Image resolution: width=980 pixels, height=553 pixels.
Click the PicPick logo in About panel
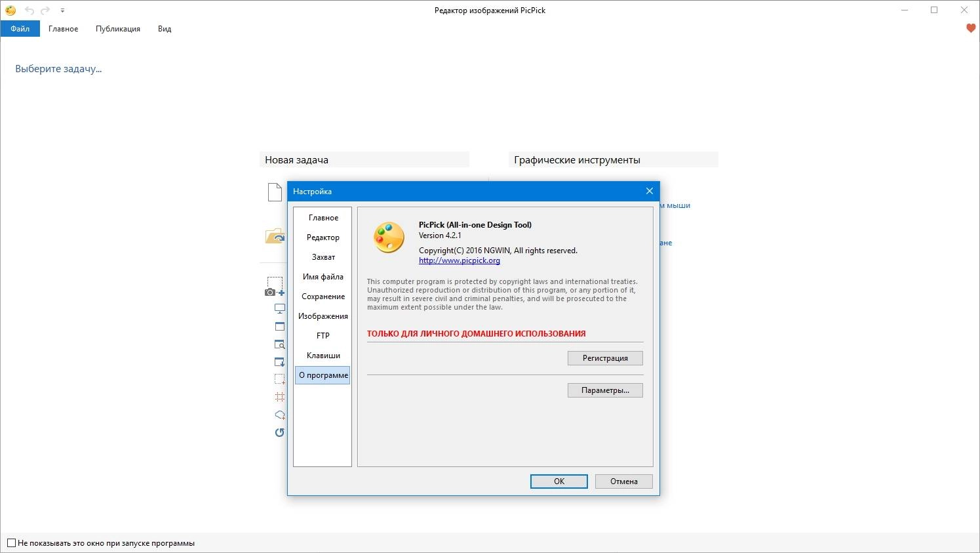coord(389,237)
